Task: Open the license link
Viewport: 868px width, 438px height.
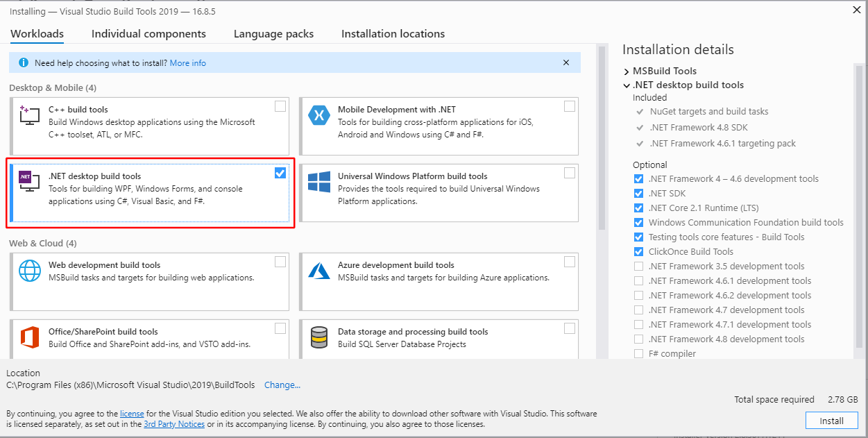Action: click(132, 414)
